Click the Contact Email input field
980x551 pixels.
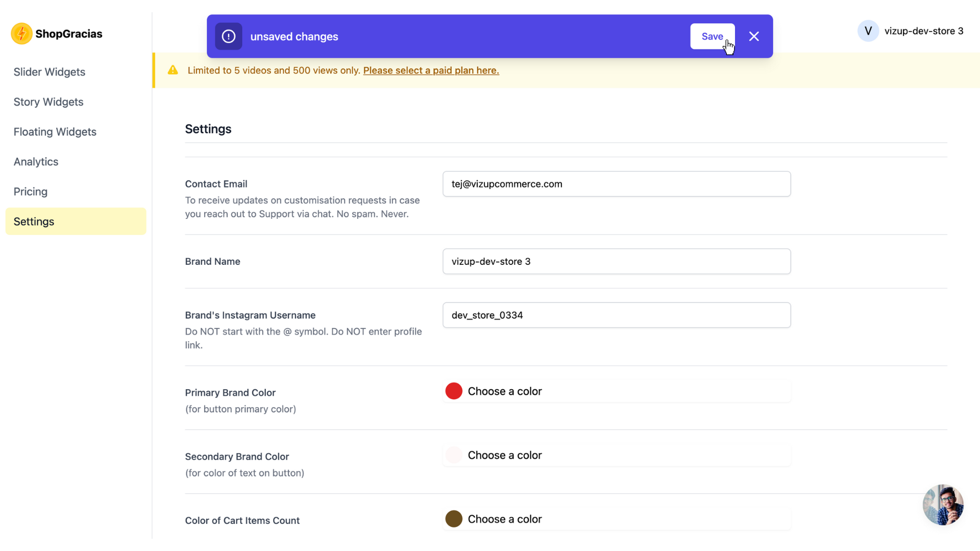(x=616, y=184)
